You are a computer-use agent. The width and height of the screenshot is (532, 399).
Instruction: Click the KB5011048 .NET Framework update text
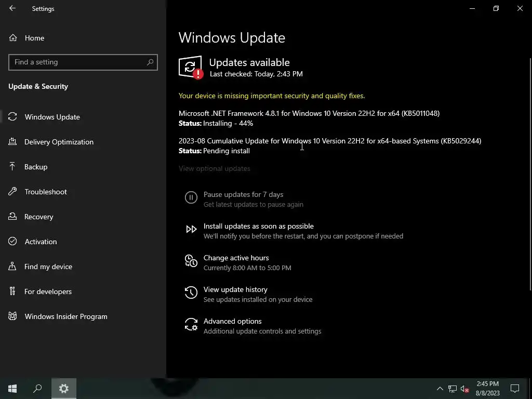(x=309, y=113)
